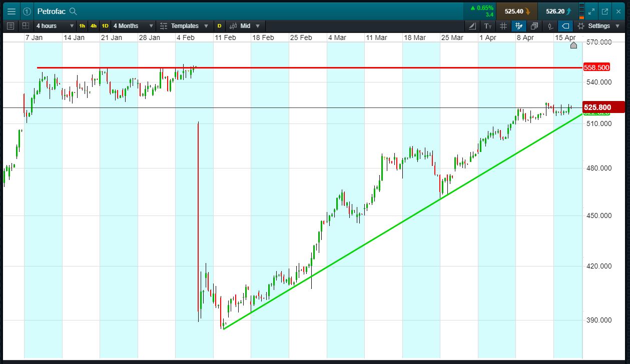Image resolution: width=630 pixels, height=364 pixels.
Task: Click the Settings gear icon
Action: point(580,26)
